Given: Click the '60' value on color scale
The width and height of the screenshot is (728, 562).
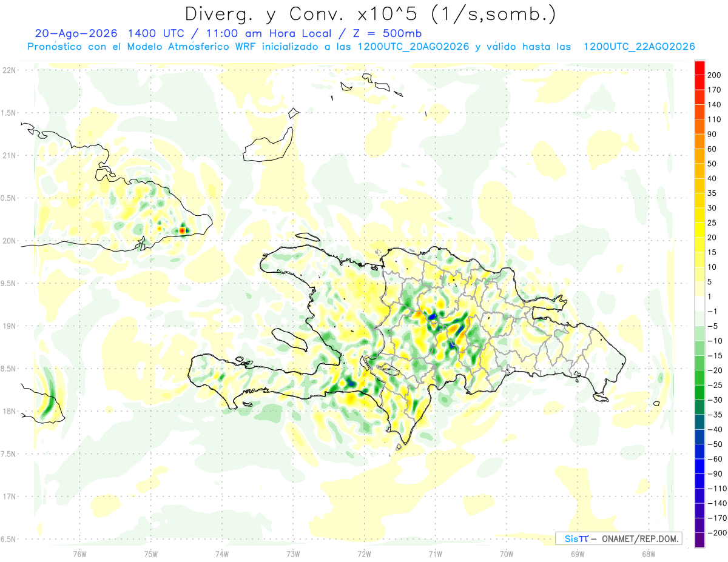Looking at the screenshot, I should (713, 149).
